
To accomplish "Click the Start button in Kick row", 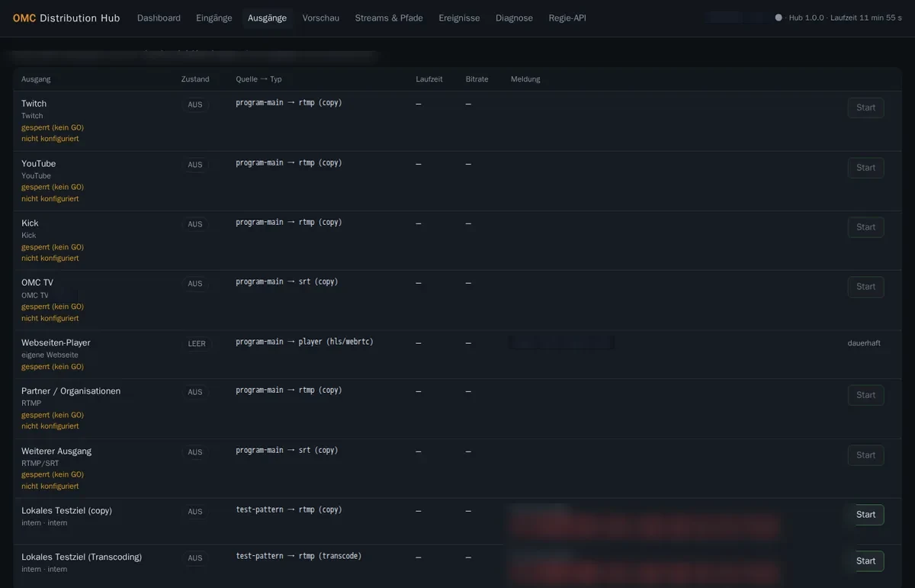I will [865, 227].
